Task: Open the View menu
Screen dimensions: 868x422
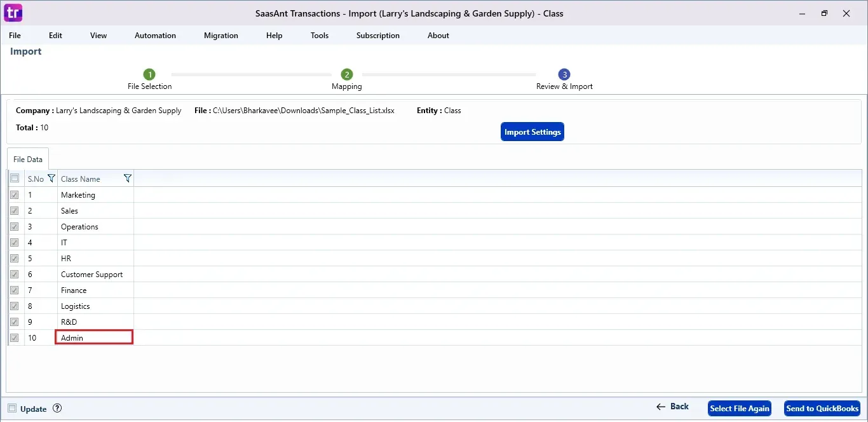Action: click(x=98, y=36)
